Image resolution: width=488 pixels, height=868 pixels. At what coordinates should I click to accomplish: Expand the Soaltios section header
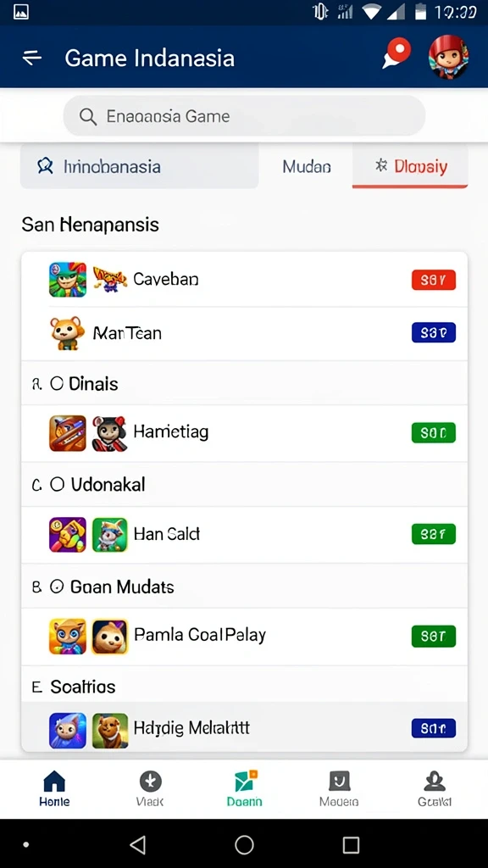[244, 687]
